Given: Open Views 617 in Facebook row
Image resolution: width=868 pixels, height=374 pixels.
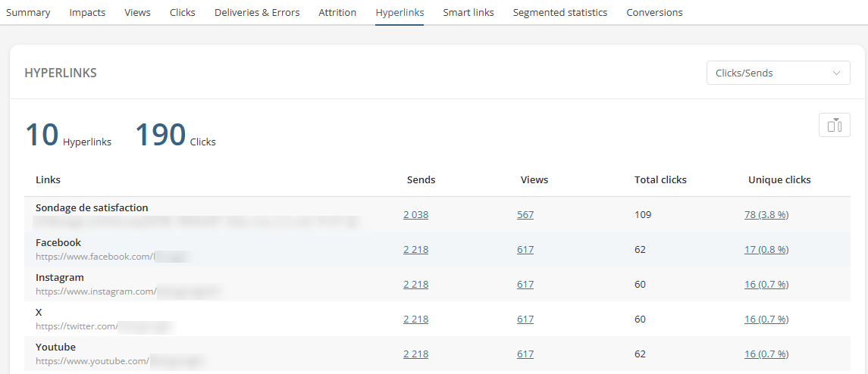Looking at the screenshot, I should [x=525, y=250].
